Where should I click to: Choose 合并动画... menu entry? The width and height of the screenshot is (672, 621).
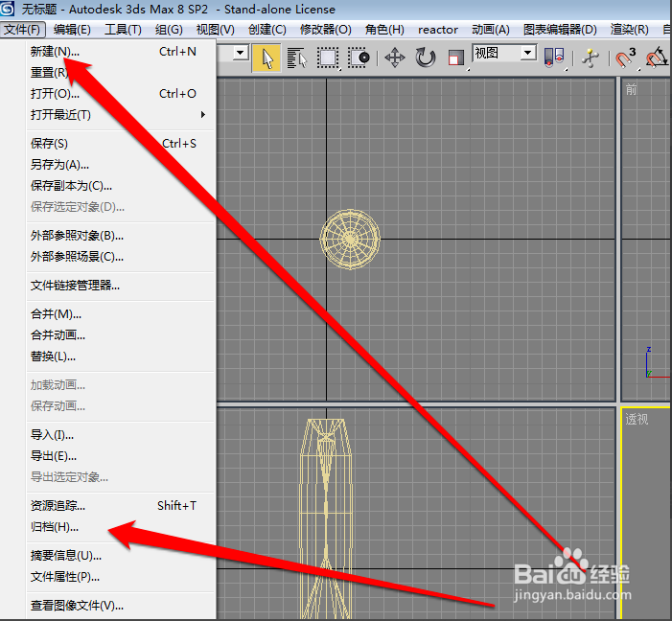pyautogui.click(x=121, y=335)
